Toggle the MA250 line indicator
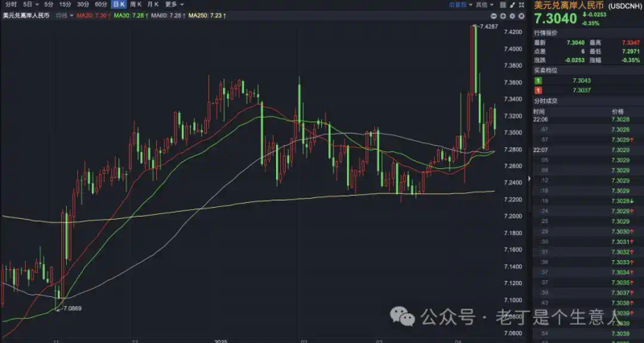Screen dimensions: 644x343 pos(208,15)
